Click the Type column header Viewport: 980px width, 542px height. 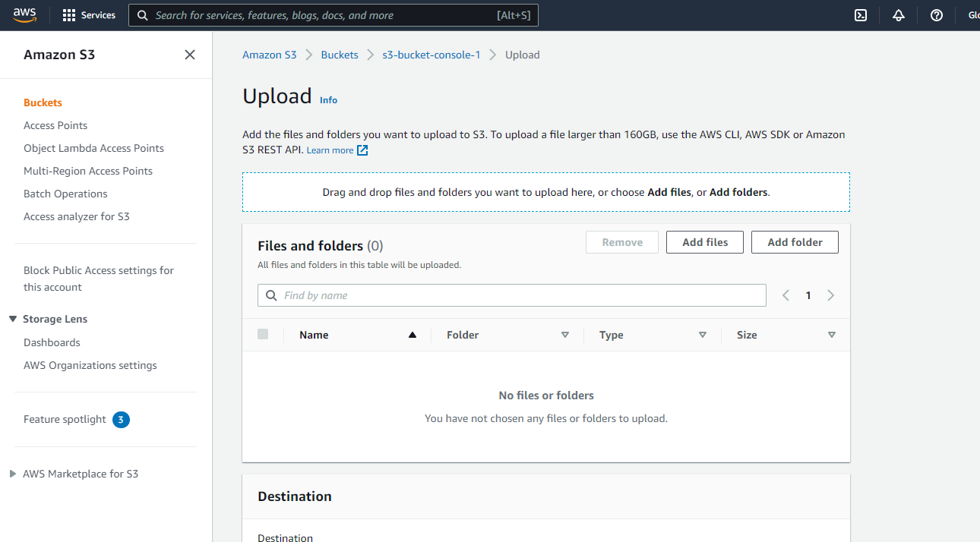pyautogui.click(x=611, y=335)
